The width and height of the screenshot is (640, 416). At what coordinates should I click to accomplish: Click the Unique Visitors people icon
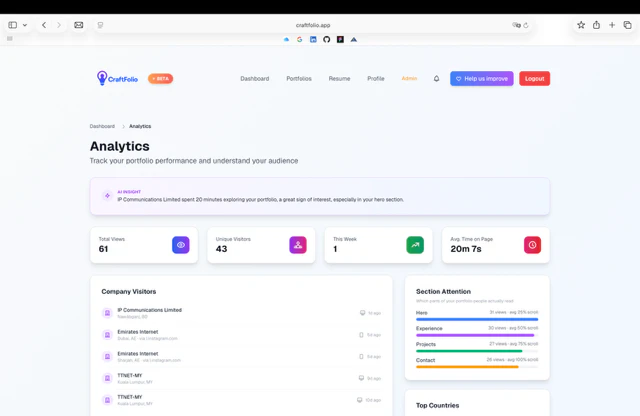(x=298, y=245)
